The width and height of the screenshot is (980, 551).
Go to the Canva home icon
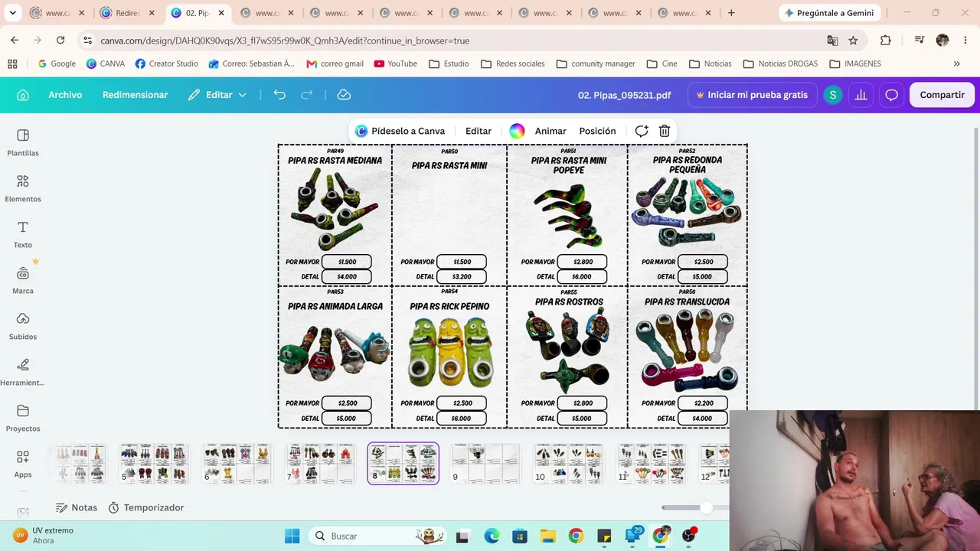click(23, 95)
